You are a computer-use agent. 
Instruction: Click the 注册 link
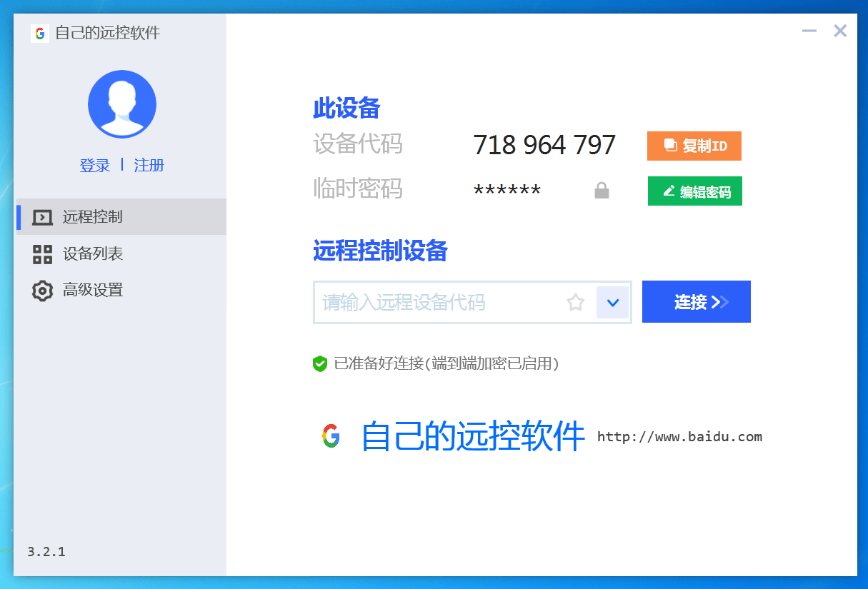(149, 166)
